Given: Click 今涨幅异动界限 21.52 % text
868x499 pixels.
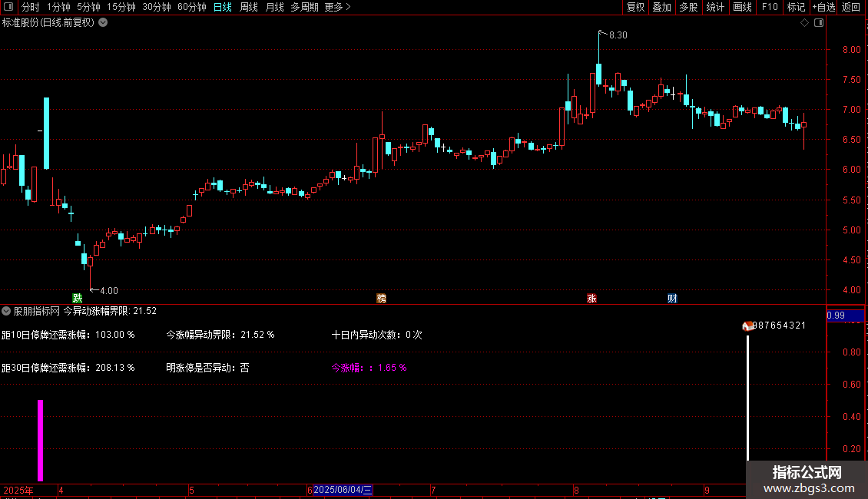Looking at the screenshot, I should 220,335.
